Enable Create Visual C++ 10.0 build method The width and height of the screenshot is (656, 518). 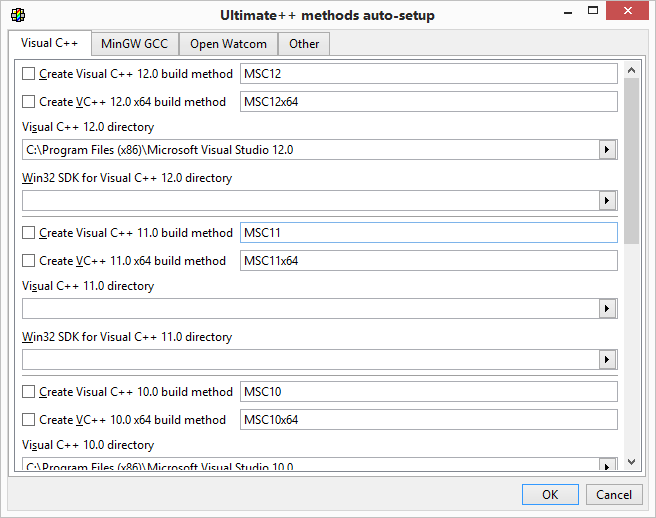pos(28,392)
